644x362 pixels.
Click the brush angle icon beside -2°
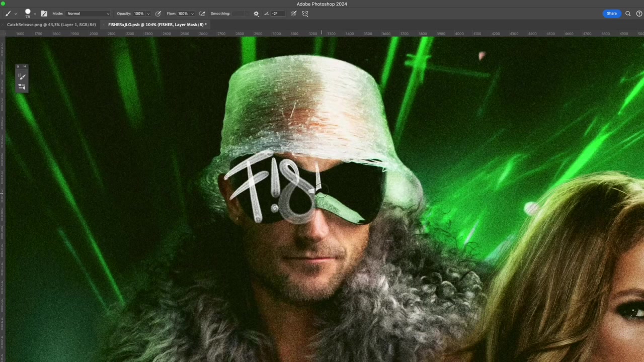[267, 14]
